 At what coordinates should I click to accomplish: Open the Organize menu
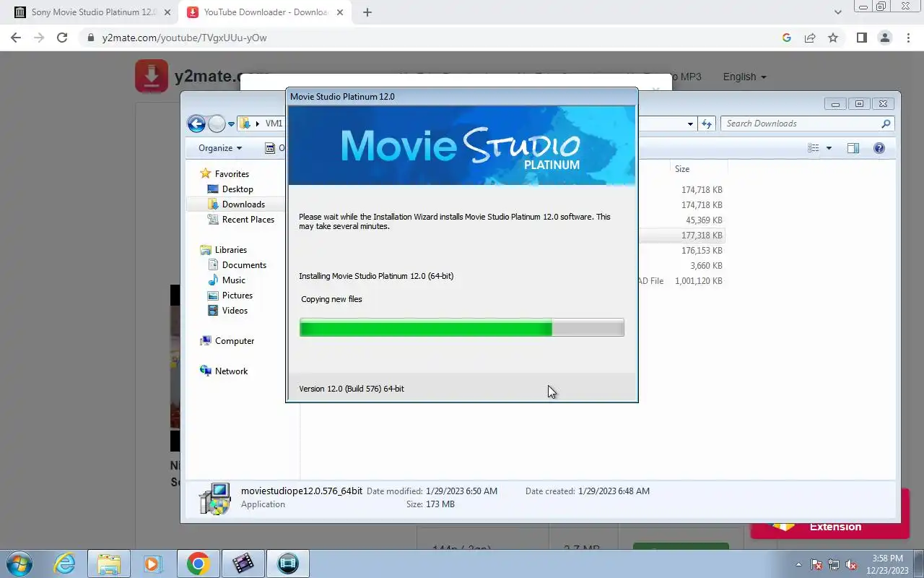click(x=220, y=148)
